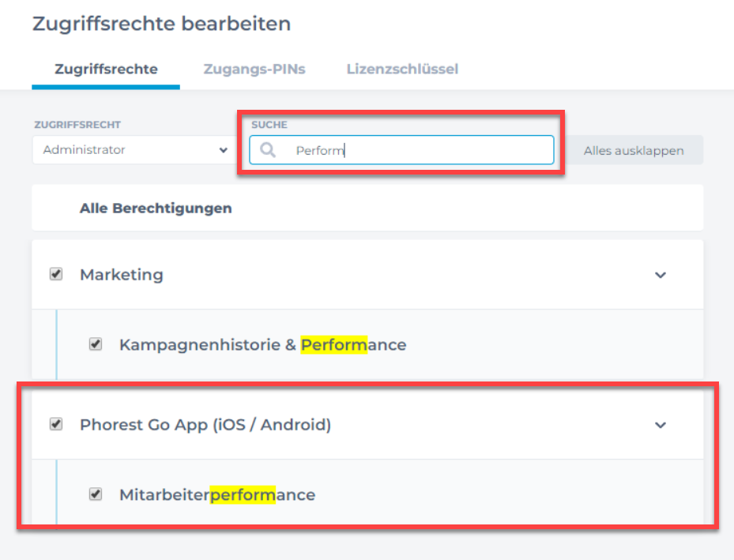Toggle the Kampagnenhistorie & Performance checkbox
This screenshot has height=560, width=734.
coord(96,344)
